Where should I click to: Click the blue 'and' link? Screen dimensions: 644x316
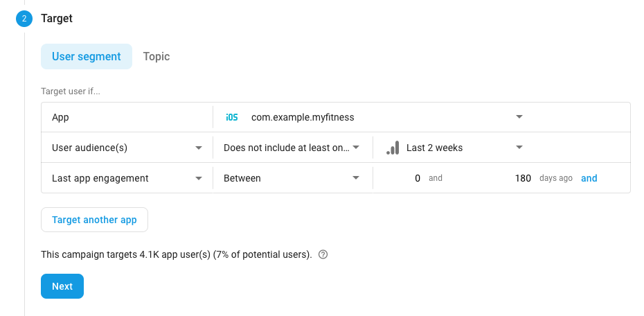pyautogui.click(x=589, y=178)
